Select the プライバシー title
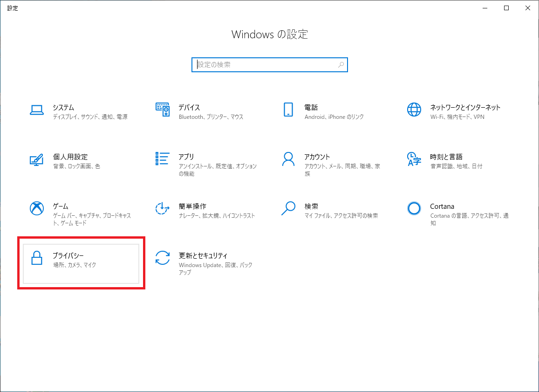Screen dimensions: 539x392 [x=68, y=255]
